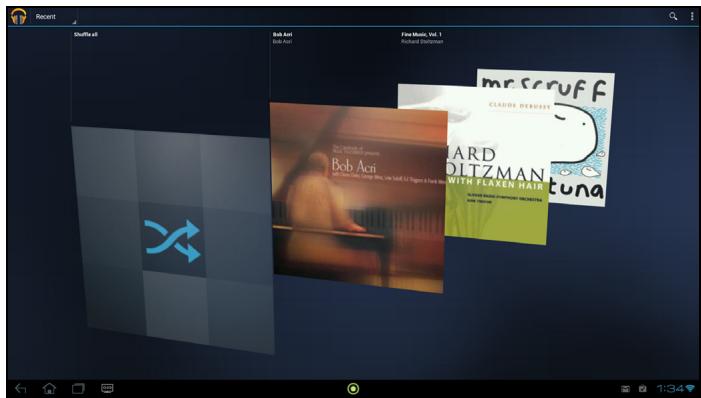Screen dimensions: 701x398
Task: Open the clock showing 1:34
Action: point(670,389)
